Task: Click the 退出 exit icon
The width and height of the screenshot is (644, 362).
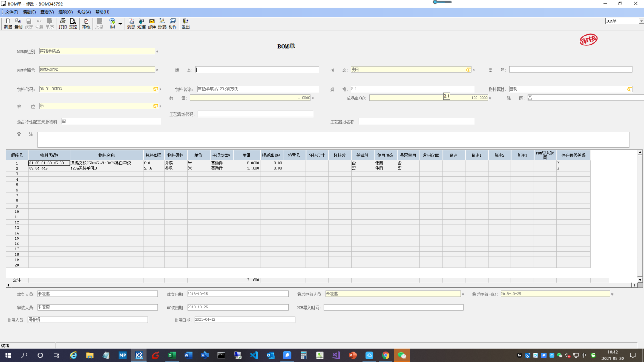Action: pyautogui.click(x=185, y=24)
